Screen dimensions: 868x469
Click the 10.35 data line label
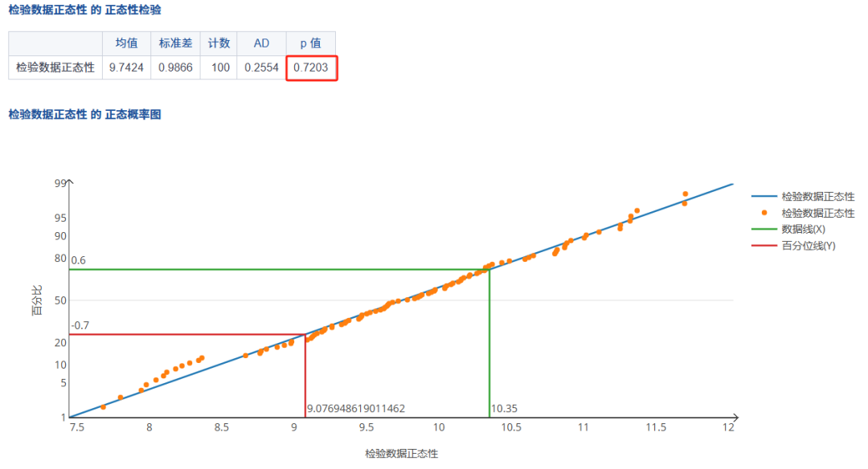[504, 409]
